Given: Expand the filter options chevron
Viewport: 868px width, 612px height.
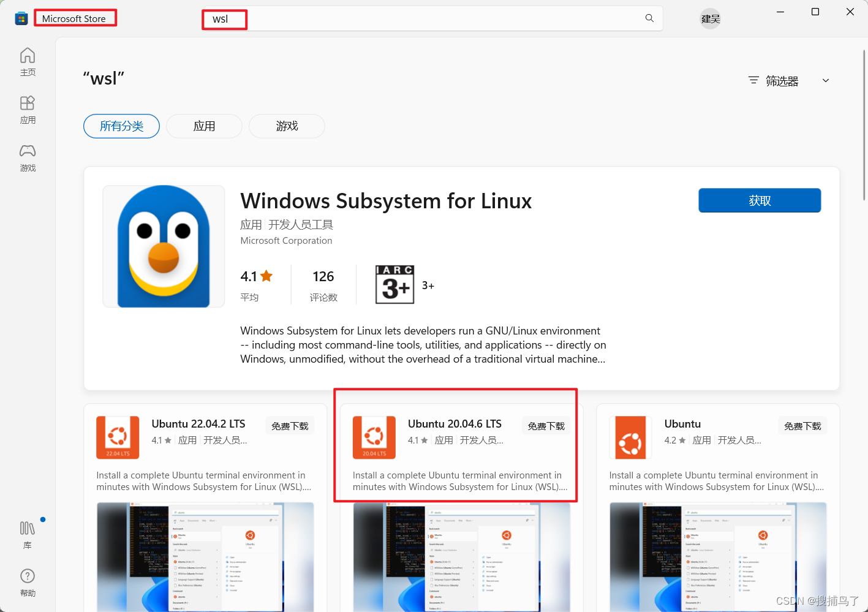Looking at the screenshot, I should [x=826, y=80].
